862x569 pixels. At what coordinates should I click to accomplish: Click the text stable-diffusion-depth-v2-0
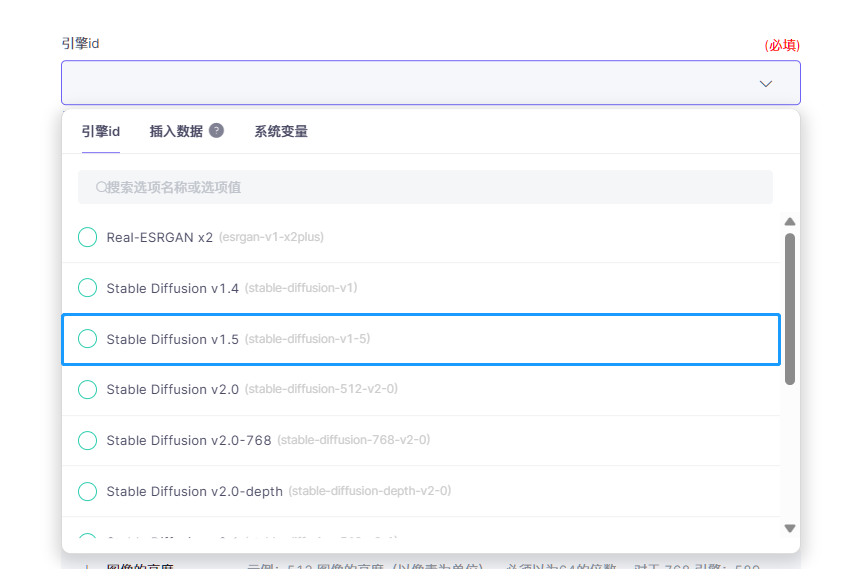tap(369, 491)
